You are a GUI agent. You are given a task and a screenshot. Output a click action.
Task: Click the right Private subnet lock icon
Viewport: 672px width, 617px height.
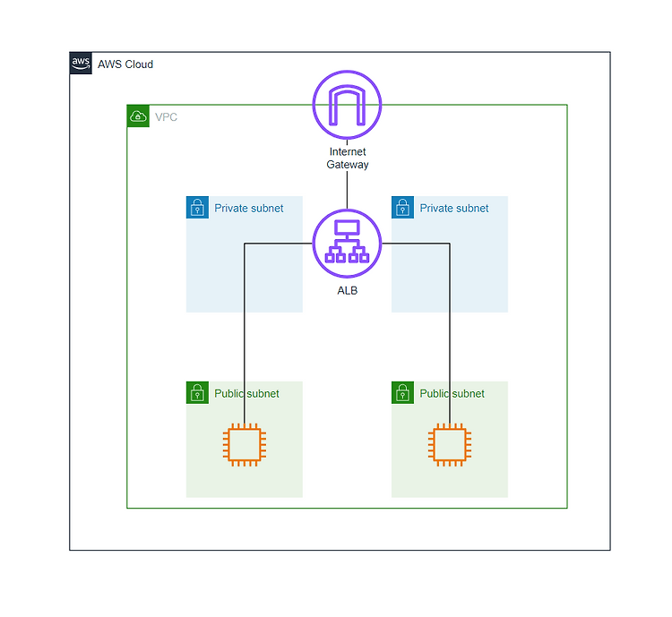tap(402, 208)
